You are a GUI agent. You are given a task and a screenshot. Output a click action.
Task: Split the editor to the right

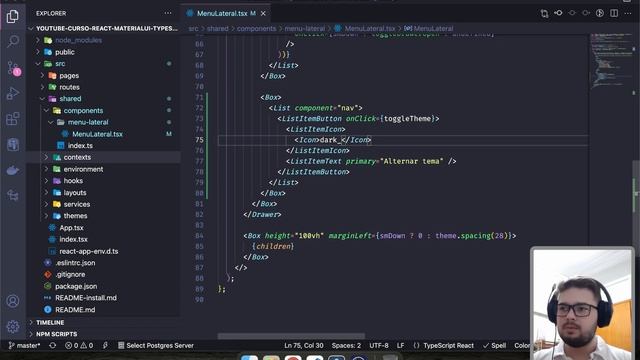[x=614, y=13]
